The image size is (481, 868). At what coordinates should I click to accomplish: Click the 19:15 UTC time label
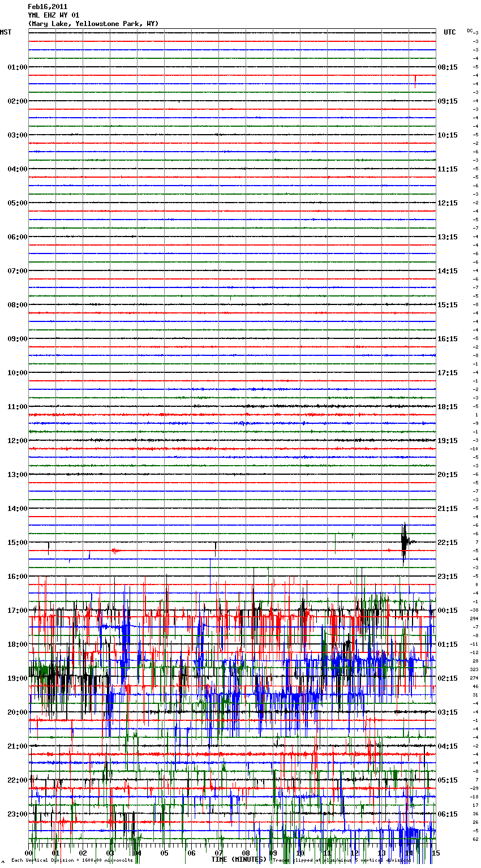[x=448, y=441]
